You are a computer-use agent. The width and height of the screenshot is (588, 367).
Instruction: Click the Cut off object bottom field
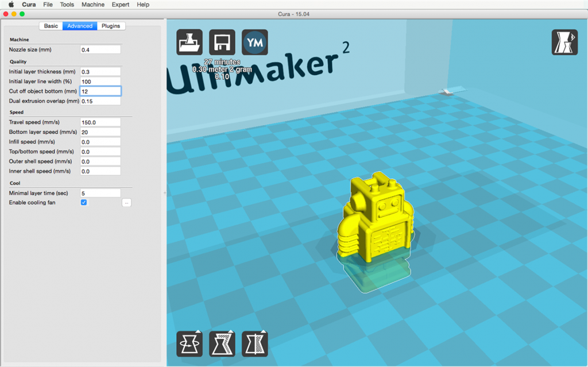click(x=100, y=91)
